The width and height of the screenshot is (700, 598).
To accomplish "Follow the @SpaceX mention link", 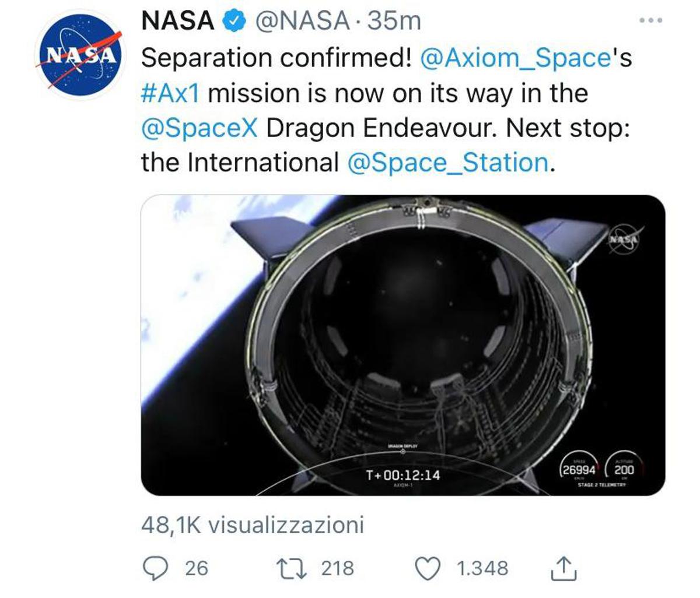I will point(199,128).
